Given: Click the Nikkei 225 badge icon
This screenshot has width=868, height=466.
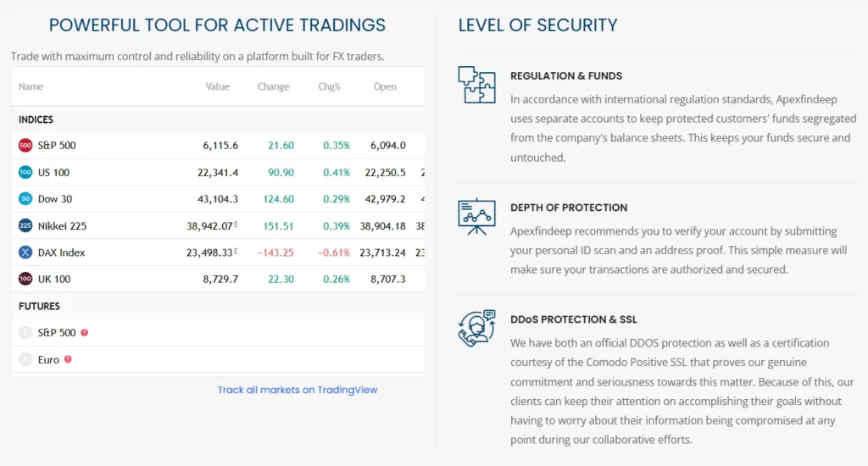Looking at the screenshot, I should [x=25, y=226].
